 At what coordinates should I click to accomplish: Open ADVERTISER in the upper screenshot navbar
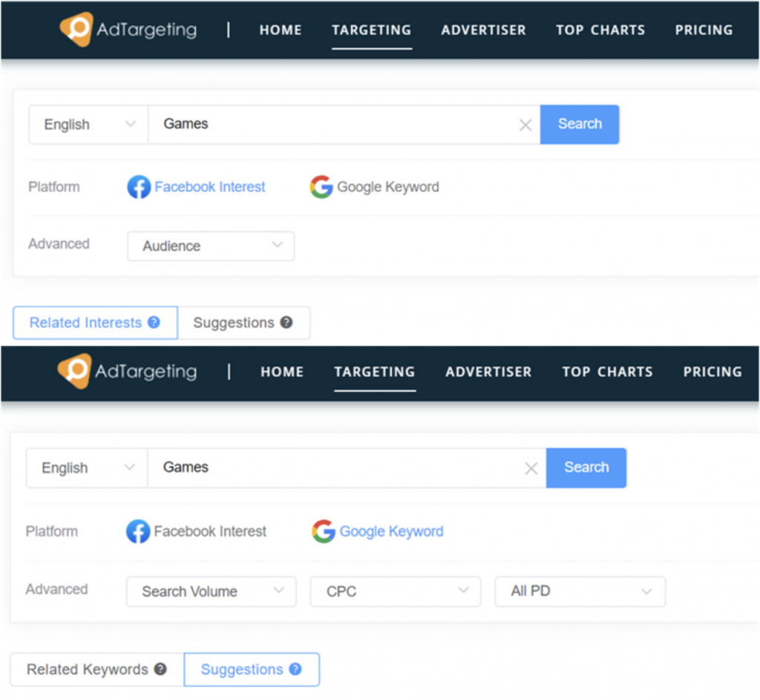[484, 30]
